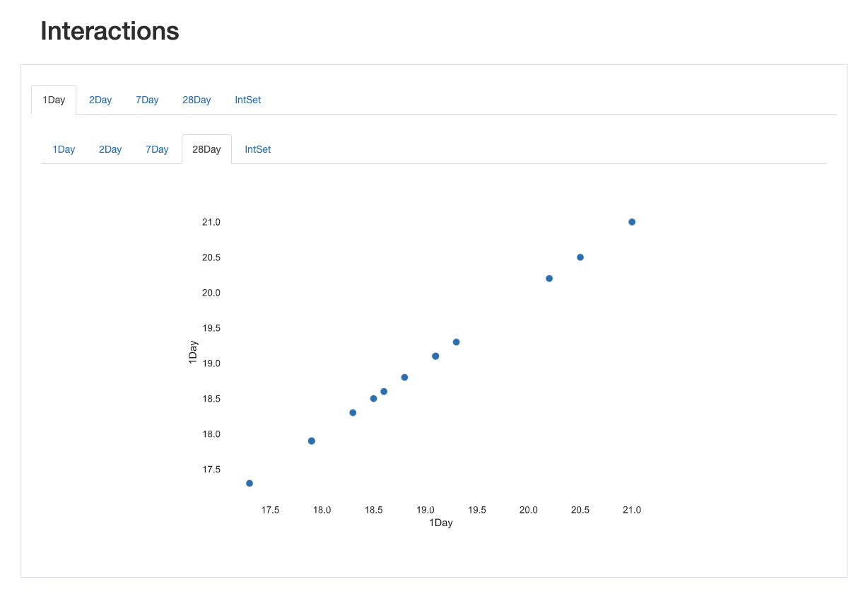The image size is (868, 599).
Task: Open the inner 2Day tab
Action: [110, 149]
